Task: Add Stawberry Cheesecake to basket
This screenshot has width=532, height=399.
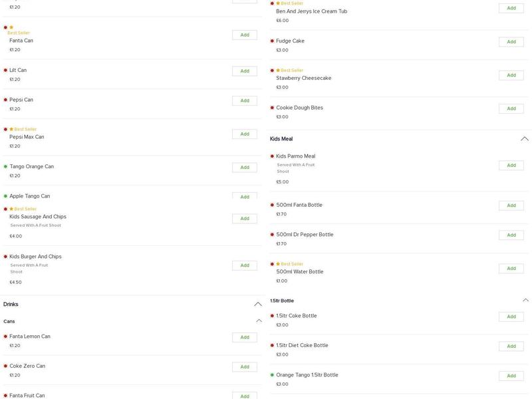Action: [x=511, y=75]
